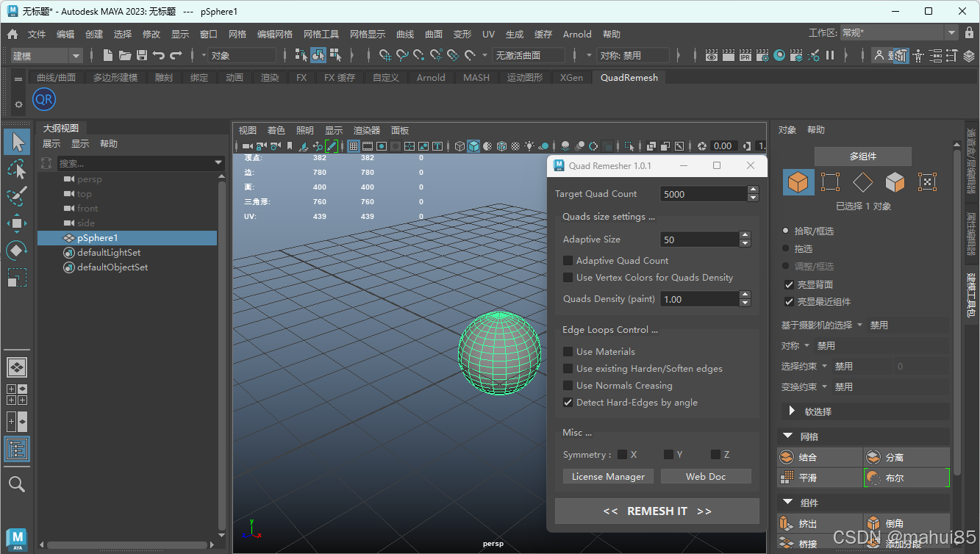980x554 pixels.
Task: Select edge mode diamond icon in Modeling Toolkit
Action: [862, 181]
